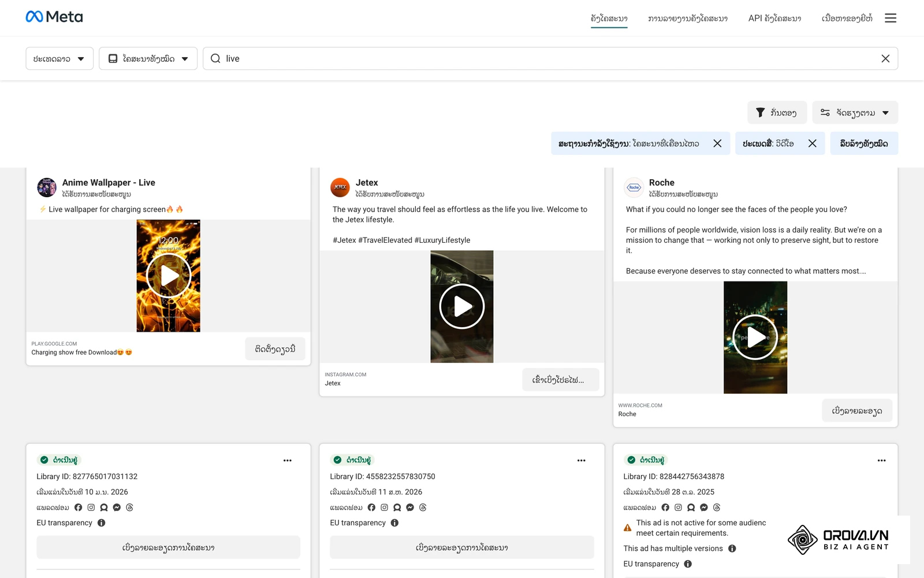
Task: Click the Roche profile logo
Action: tap(634, 188)
